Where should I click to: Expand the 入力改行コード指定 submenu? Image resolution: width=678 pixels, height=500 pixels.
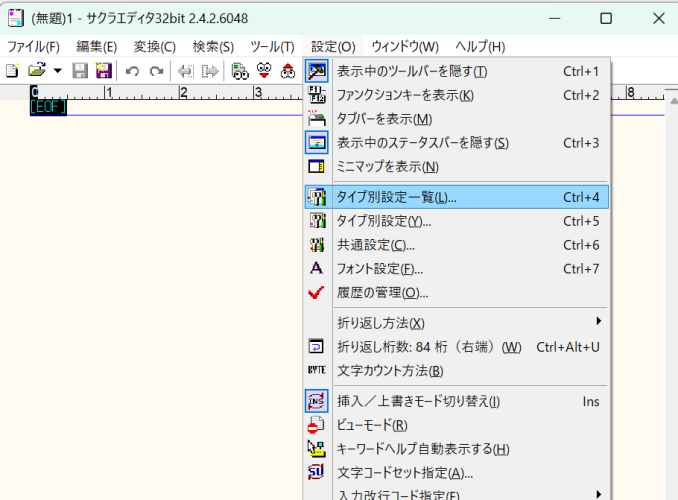(457, 494)
